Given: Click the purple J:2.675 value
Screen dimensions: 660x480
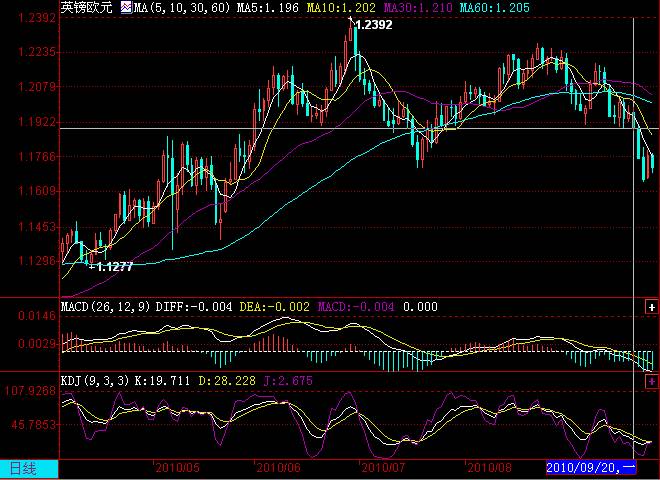Looking at the screenshot, I should click(x=288, y=381).
